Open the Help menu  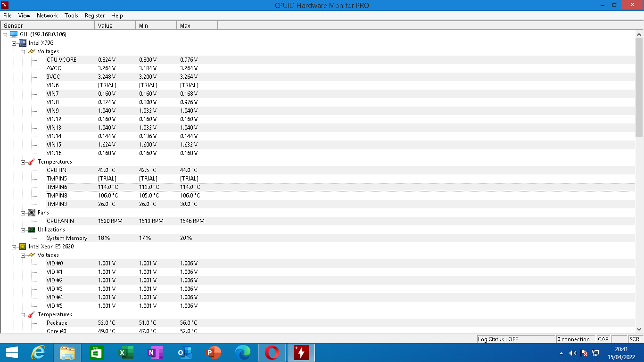point(117,16)
